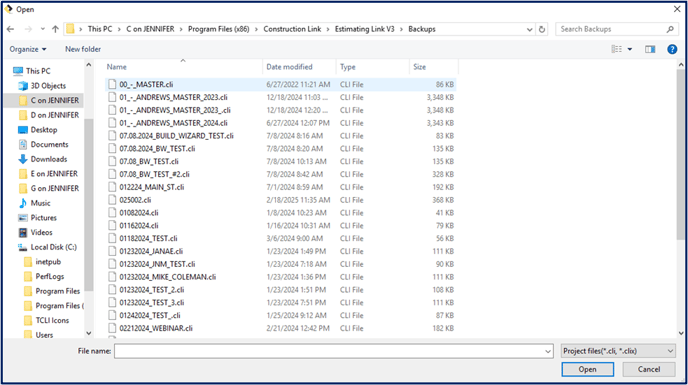Click C on JENNIFER breadcrumb
688x385 pixels.
pos(150,29)
